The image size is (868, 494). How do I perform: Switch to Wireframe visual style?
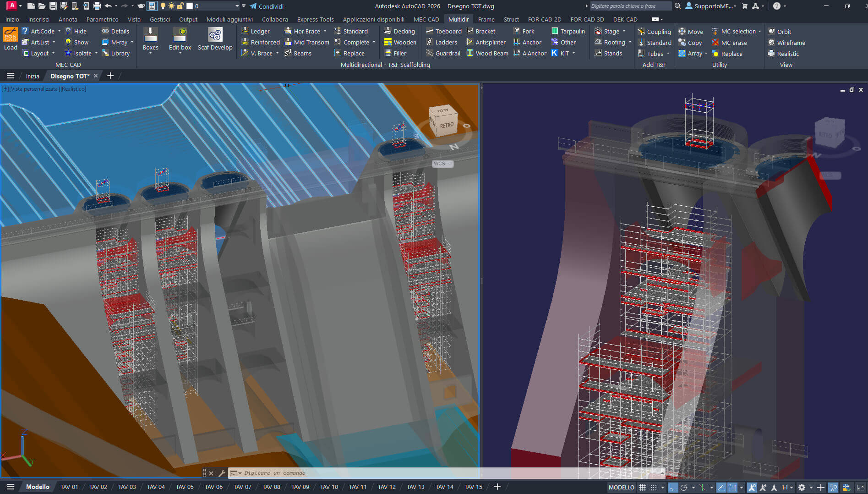point(786,43)
